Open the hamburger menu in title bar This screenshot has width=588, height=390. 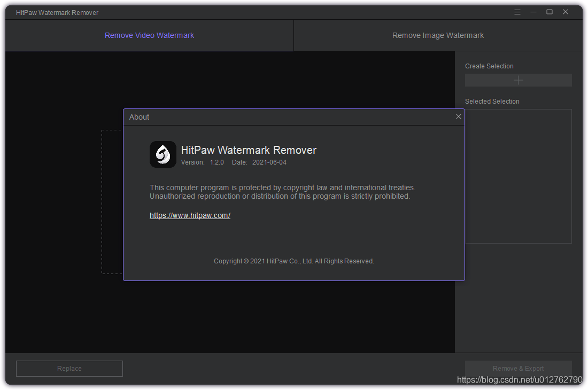click(517, 12)
